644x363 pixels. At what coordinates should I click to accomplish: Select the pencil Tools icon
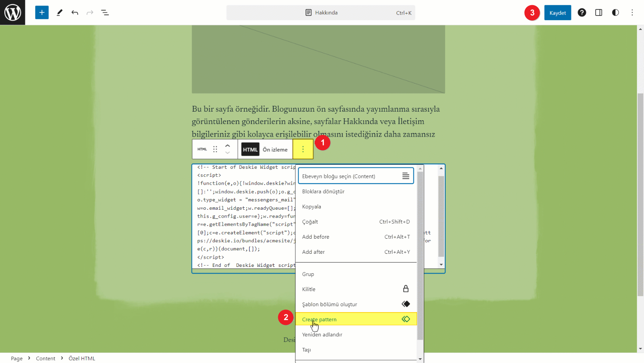tap(60, 13)
